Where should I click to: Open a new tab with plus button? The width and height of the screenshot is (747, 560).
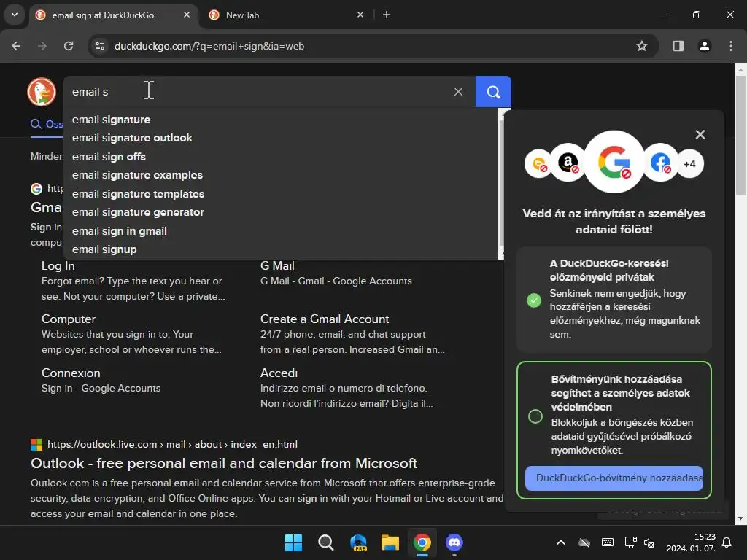387,15
